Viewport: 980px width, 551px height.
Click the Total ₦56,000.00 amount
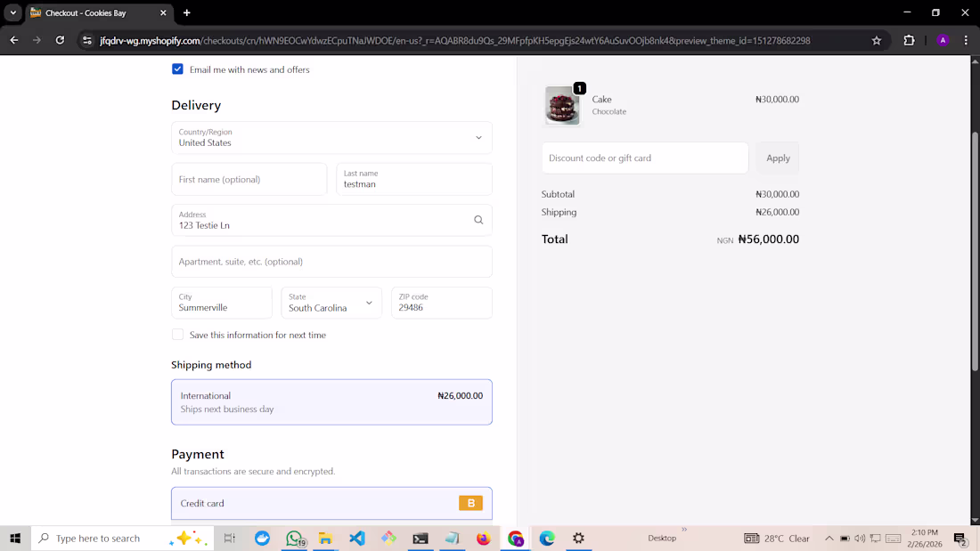768,239
